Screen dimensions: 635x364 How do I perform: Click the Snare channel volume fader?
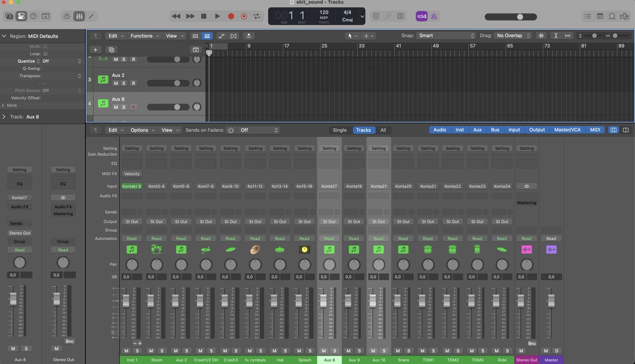coord(397,301)
